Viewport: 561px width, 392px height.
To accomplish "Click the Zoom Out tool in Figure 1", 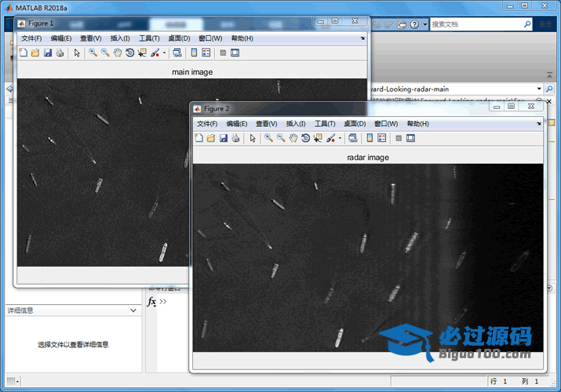I will 104,53.
